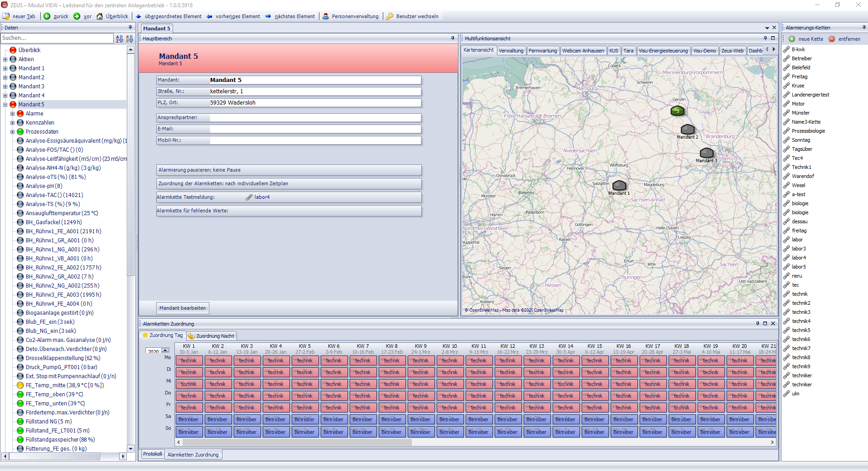The image size is (868, 471).
Task: Open the Überblick home icon
Action: (x=100, y=16)
